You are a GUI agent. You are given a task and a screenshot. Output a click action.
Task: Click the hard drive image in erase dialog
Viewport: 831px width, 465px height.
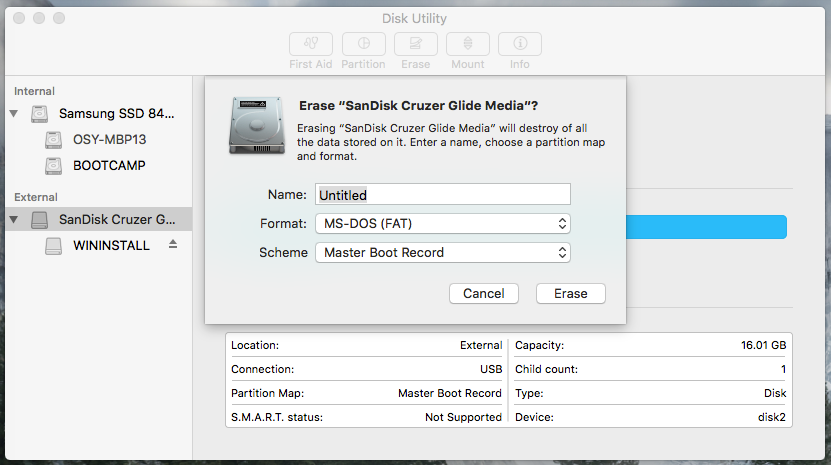coord(257,126)
